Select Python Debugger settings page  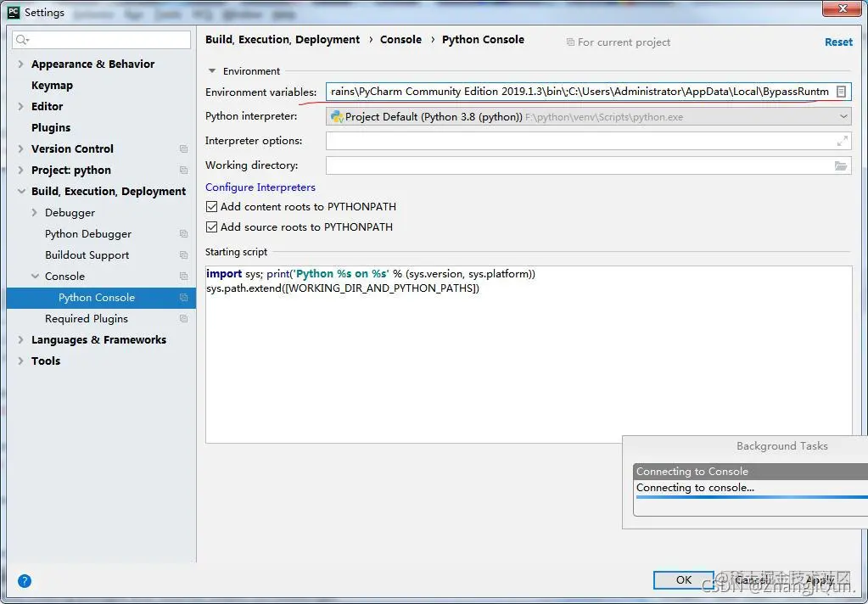coord(88,233)
